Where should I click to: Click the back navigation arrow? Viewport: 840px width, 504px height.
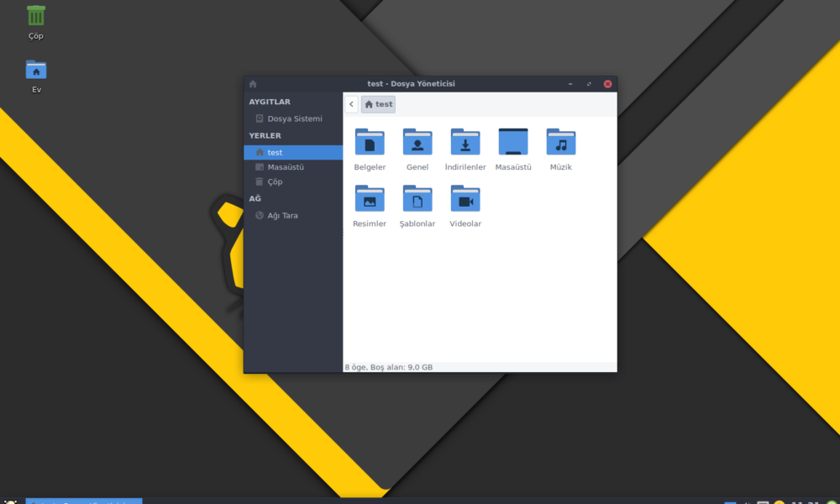point(351,104)
